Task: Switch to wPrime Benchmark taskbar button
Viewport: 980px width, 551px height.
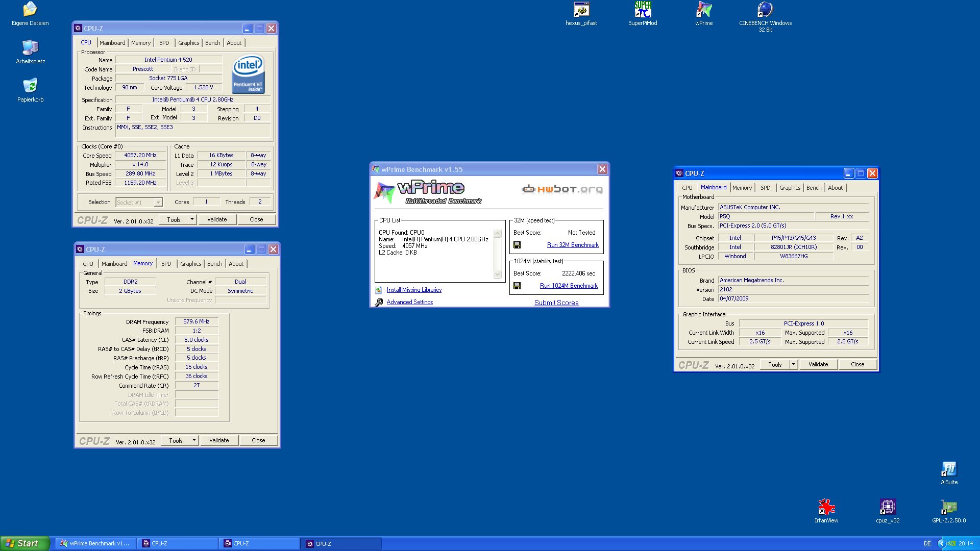Action: pos(96,543)
